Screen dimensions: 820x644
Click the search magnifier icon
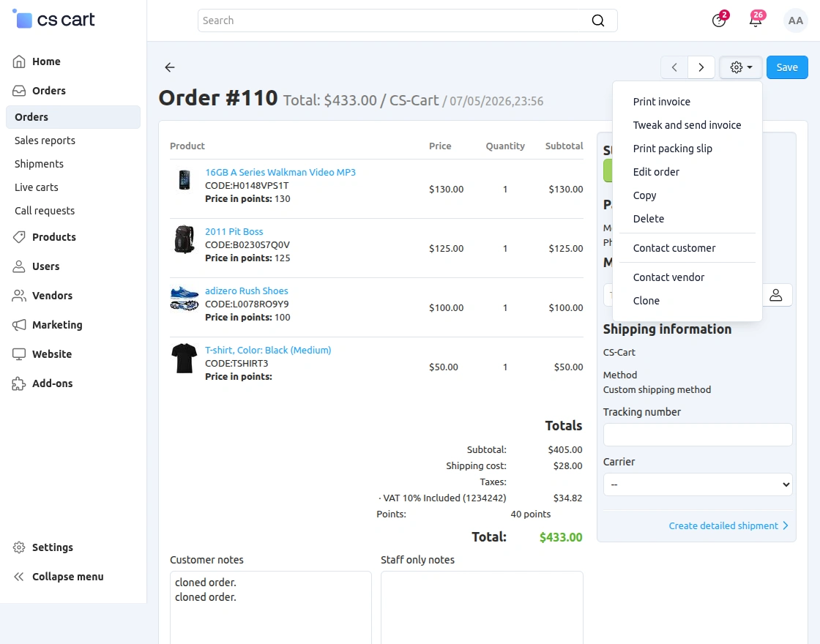pos(597,20)
